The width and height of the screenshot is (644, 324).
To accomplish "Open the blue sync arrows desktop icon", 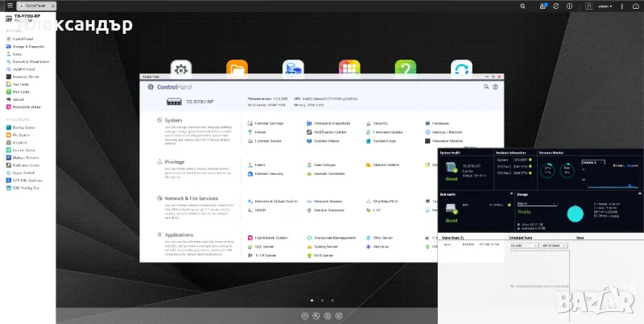I will point(461,69).
